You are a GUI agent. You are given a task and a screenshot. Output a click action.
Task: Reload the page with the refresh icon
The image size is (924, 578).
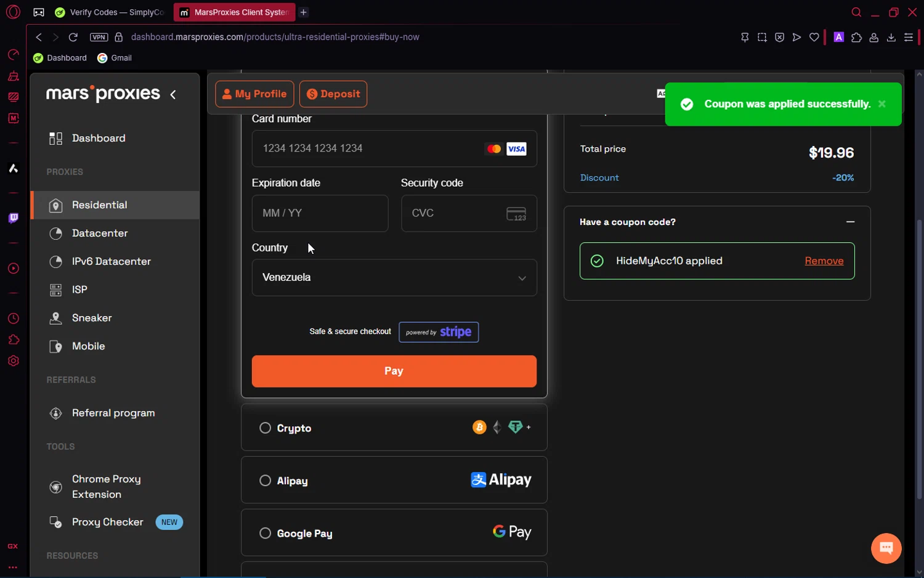pos(73,37)
